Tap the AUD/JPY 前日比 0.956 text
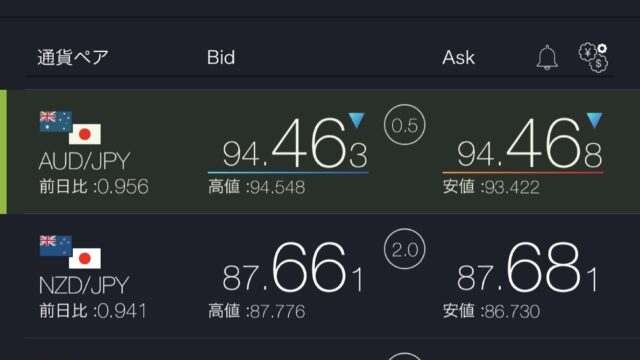Viewport: 640px width, 360px height. point(94,187)
